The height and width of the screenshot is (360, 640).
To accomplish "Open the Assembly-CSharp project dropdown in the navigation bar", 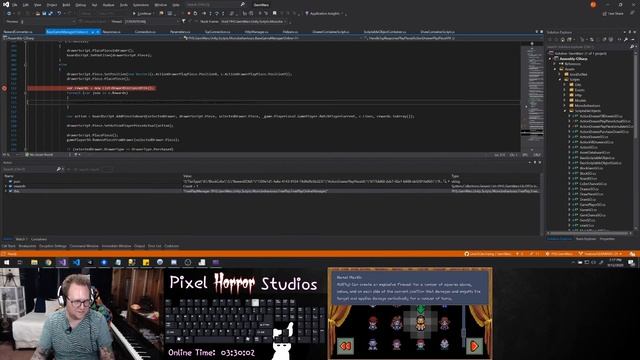I will pos(92,38).
